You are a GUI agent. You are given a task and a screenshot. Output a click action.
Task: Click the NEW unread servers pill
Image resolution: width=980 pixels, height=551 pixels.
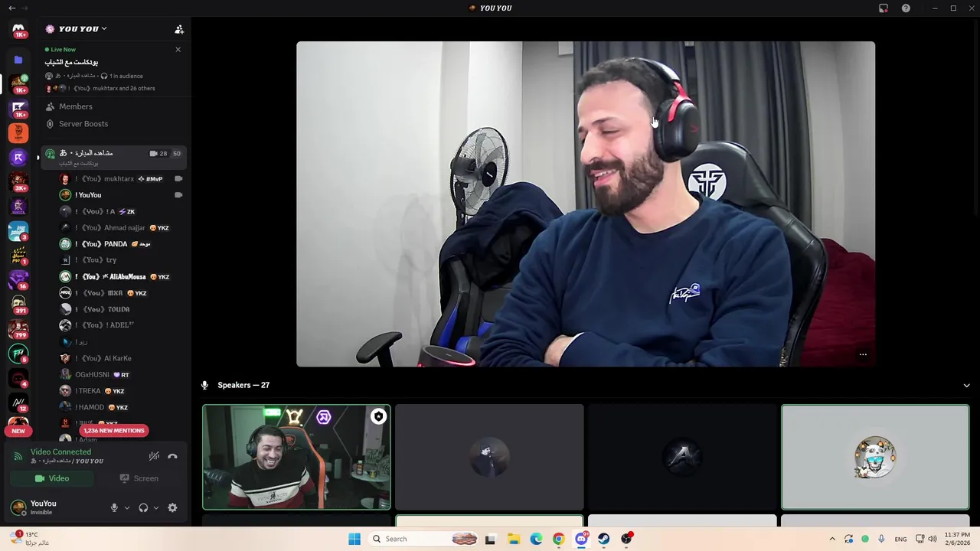pos(18,431)
